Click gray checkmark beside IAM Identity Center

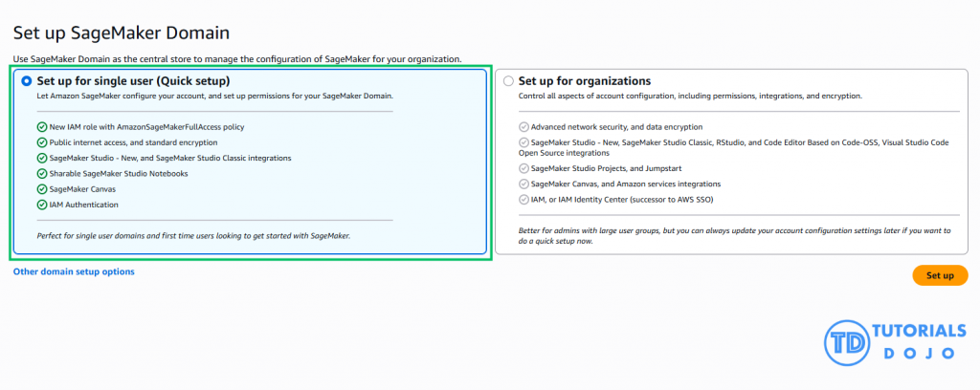(523, 199)
